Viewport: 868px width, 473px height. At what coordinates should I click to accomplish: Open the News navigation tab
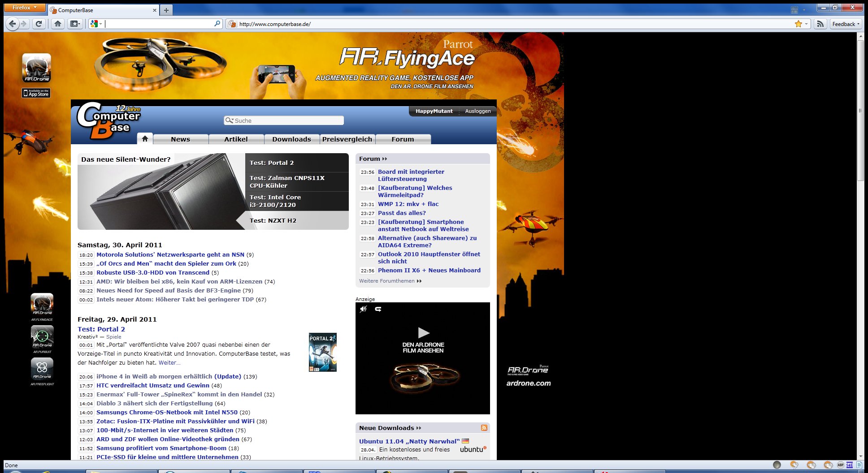click(181, 139)
